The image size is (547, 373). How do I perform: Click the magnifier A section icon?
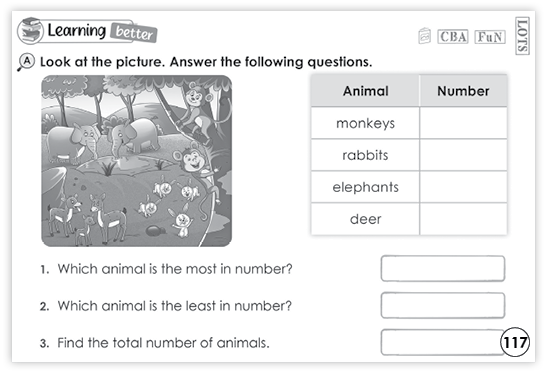coord(26,62)
